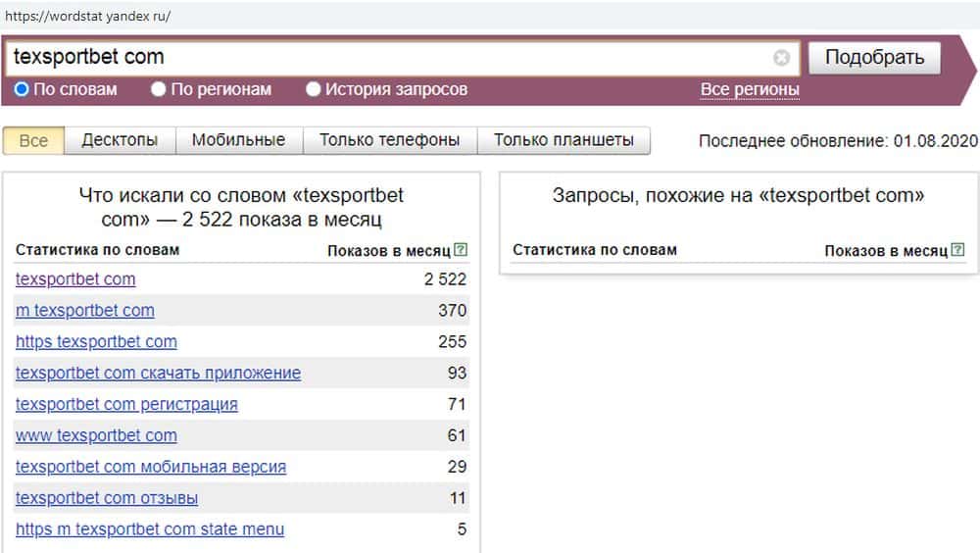Click inside the texsportbet com search field
980x553 pixels.
coord(392,58)
